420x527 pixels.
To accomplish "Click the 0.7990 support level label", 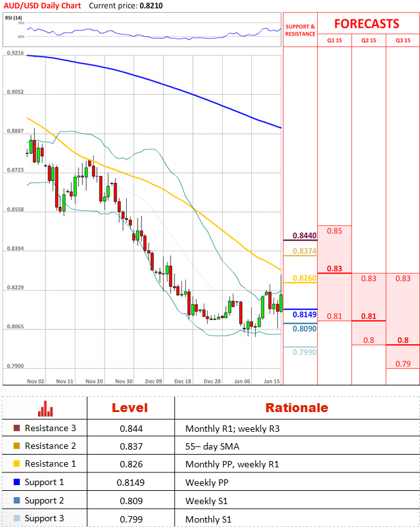I will 305,352.
